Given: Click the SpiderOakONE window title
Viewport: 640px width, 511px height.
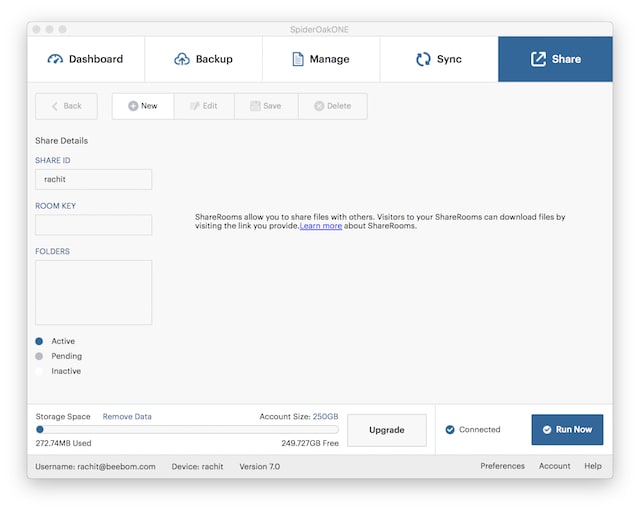Looking at the screenshot, I should click(320, 29).
